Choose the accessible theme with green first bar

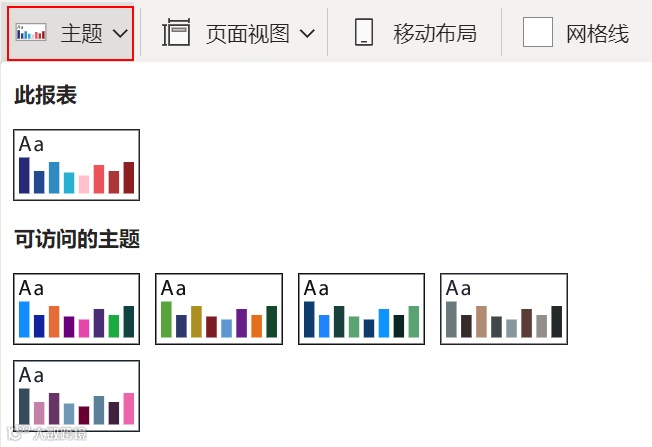pyautogui.click(x=219, y=309)
